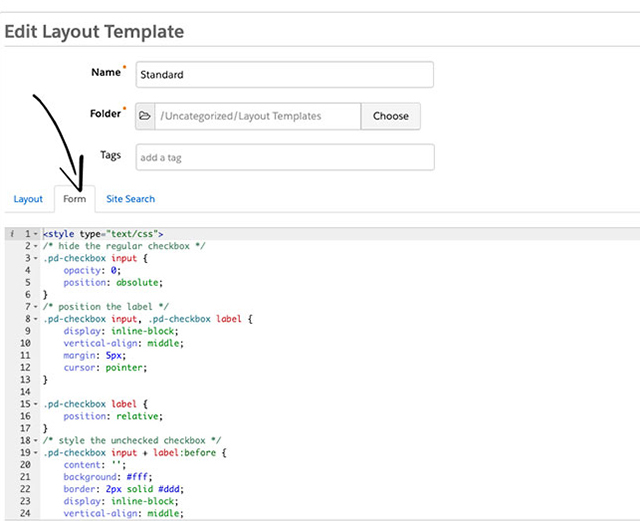This screenshot has height=521, width=640.
Task: Select the Form tab
Action: coord(75,199)
